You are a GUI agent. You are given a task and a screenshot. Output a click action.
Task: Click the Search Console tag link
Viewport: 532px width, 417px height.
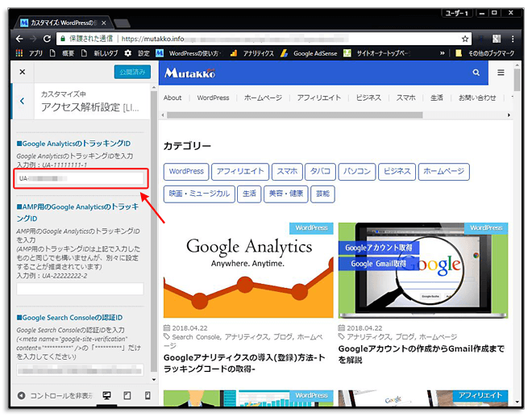(196, 337)
